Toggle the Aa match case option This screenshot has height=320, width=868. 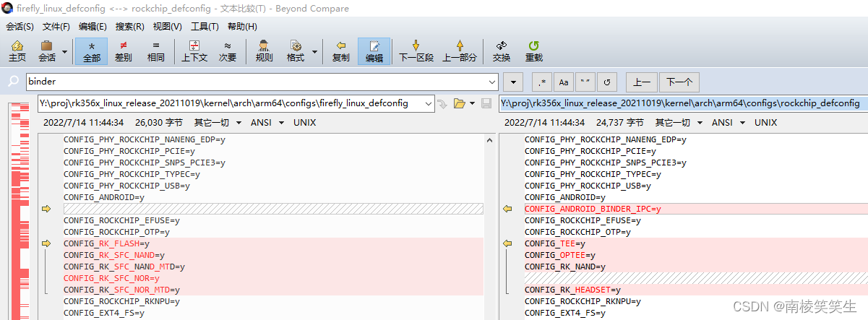564,82
